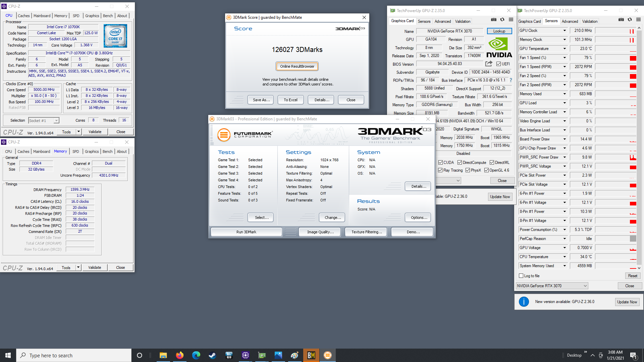Screen dimensions: 644x362
Task: Click the Intel Core i7 badge
Action: pos(115,36)
